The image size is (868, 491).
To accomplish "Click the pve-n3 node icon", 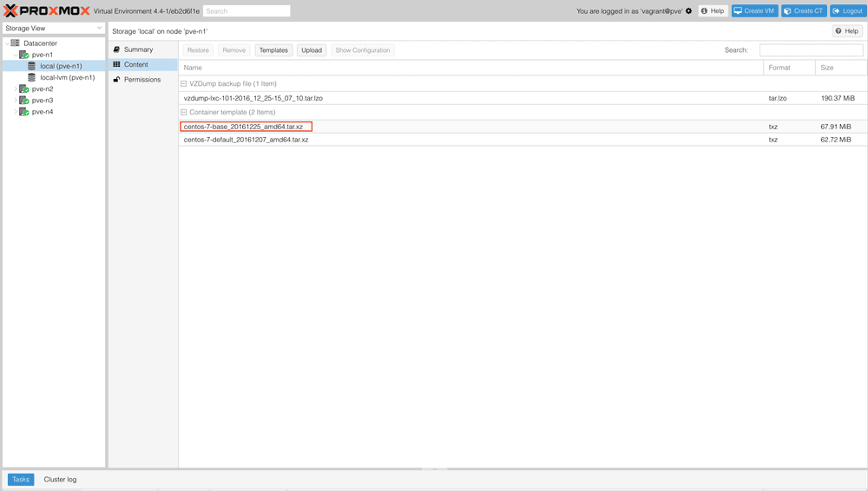I will click(x=23, y=100).
